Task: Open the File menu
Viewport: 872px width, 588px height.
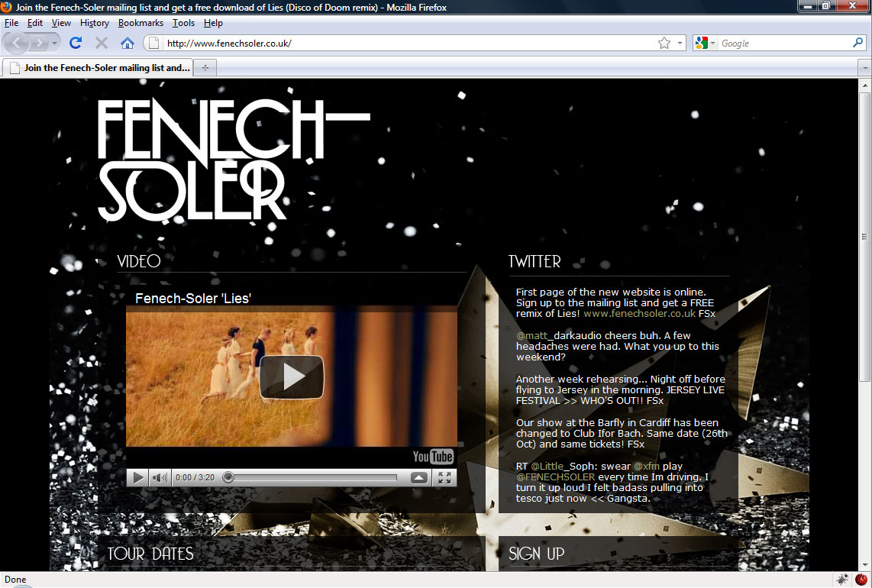Action: click(11, 23)
